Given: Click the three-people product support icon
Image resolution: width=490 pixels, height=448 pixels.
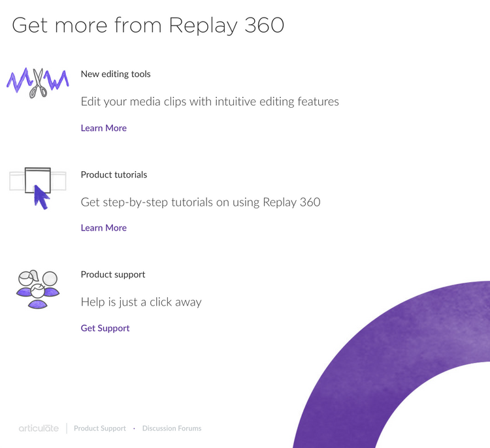Looking at the screenshot, I should [x=38, y=288].
